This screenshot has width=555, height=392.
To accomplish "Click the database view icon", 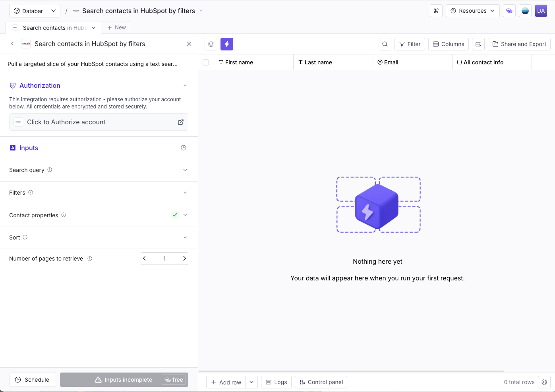I will pos(211,44).
